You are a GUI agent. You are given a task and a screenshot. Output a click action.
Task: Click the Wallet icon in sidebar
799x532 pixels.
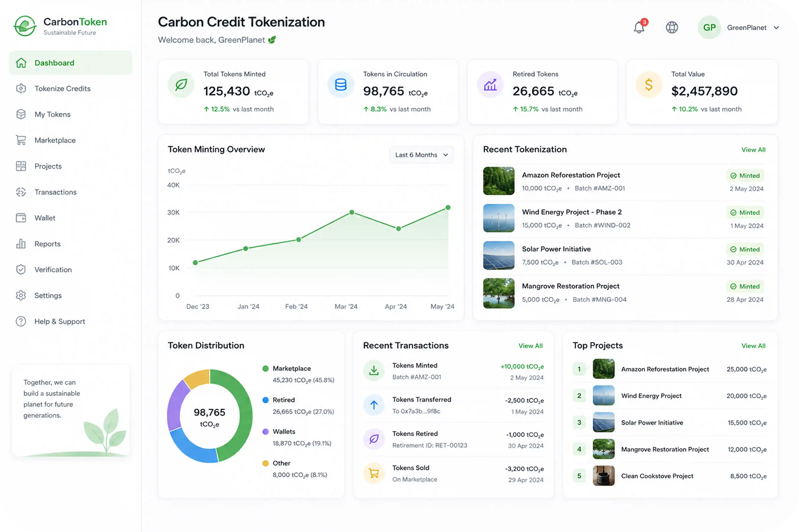(21, 218)
